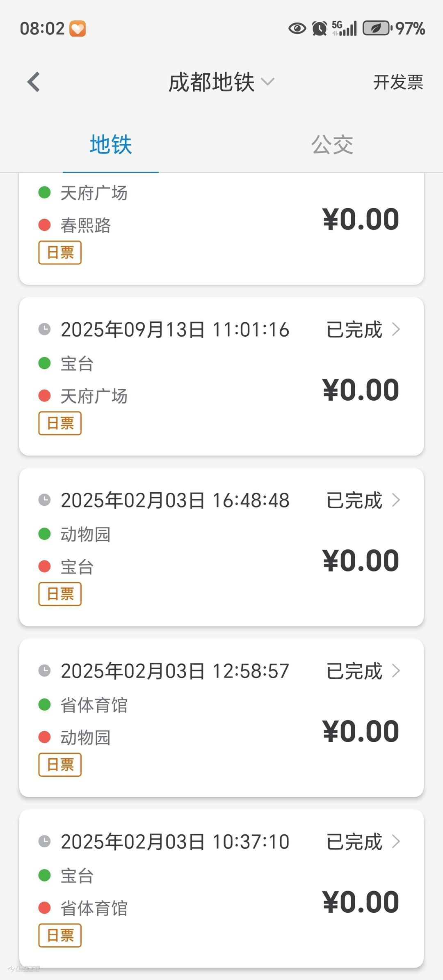Switch to the 公交 tab
The image size is (443, 980).
tap(332, 145)
